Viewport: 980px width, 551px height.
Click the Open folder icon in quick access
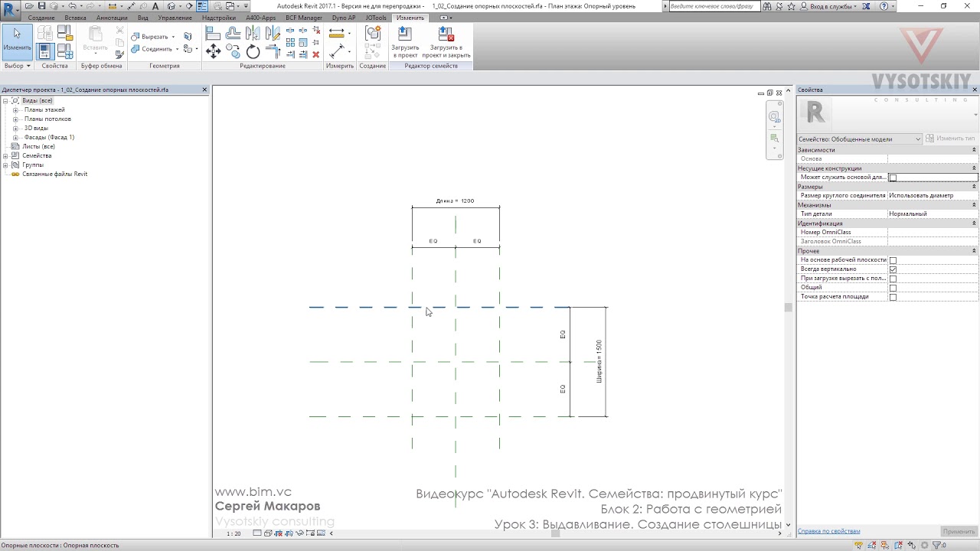[x=29, y=6]
